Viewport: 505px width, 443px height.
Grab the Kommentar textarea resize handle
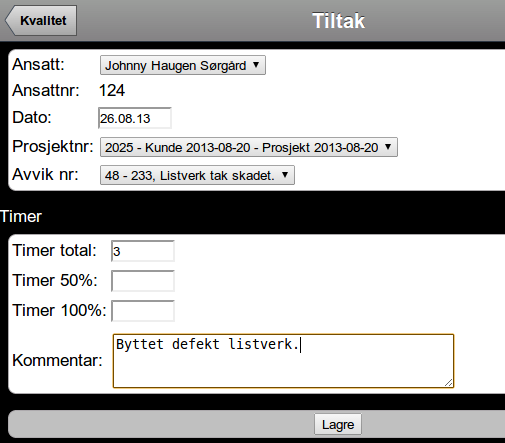449,383
